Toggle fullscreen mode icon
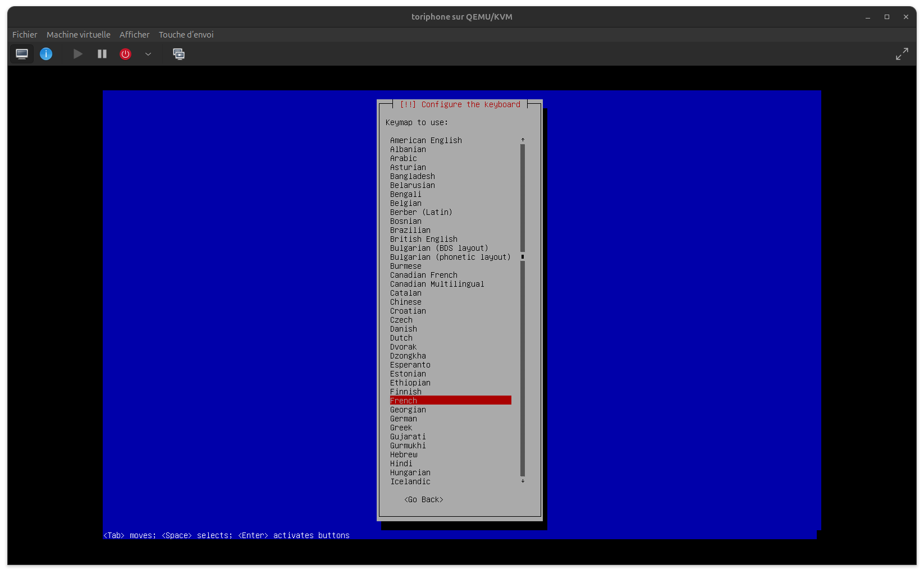The height and width of the screenshot is (574, 924). click(x=902, y=54)
